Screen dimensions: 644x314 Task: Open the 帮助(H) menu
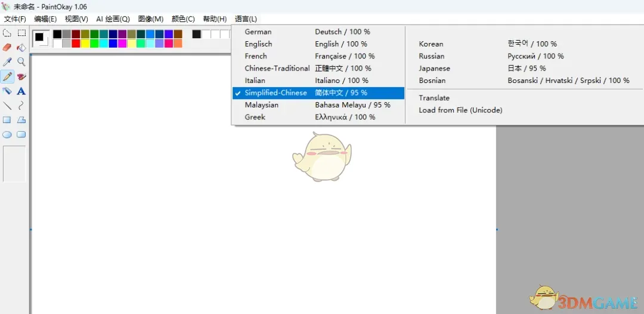[x=215, y=19]
